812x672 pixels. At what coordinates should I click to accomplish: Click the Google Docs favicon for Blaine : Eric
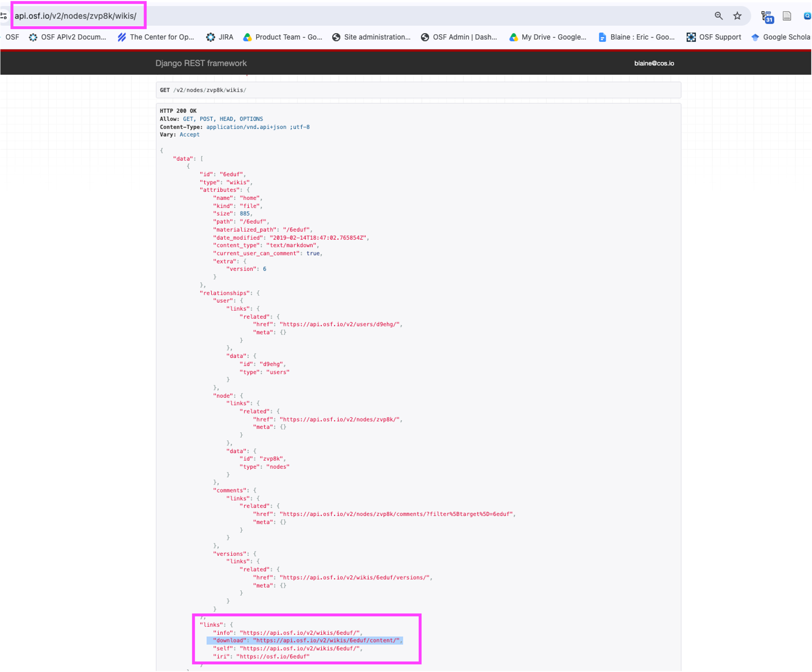[x=602, y=37]
